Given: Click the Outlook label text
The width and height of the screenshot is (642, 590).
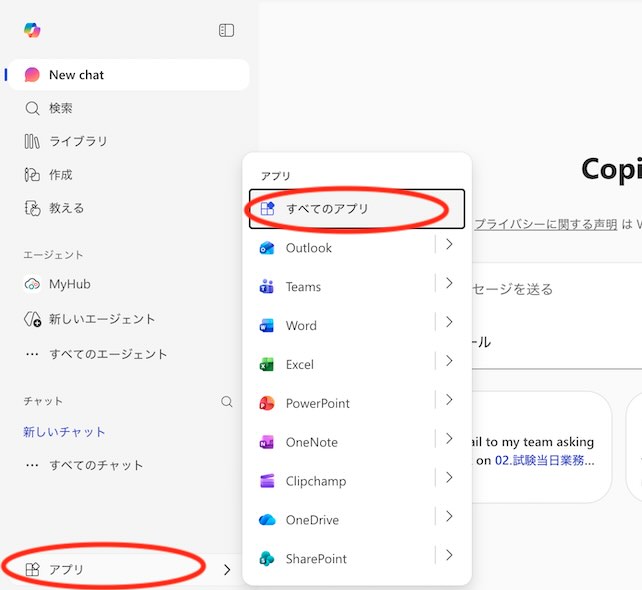Looking at the screenshot, I should pyautogui.click(x=309, y=248).
